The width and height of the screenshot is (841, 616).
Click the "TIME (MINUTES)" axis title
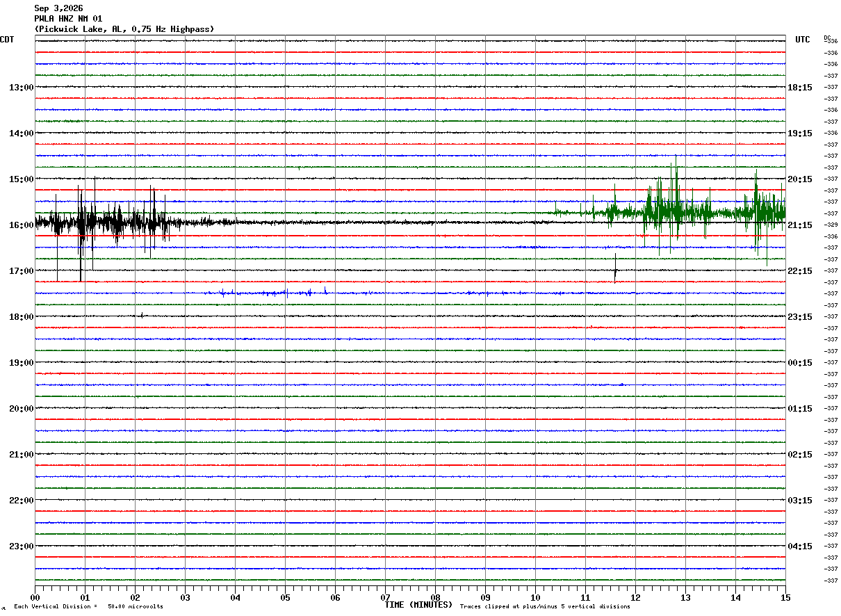(x=418, y=605)
